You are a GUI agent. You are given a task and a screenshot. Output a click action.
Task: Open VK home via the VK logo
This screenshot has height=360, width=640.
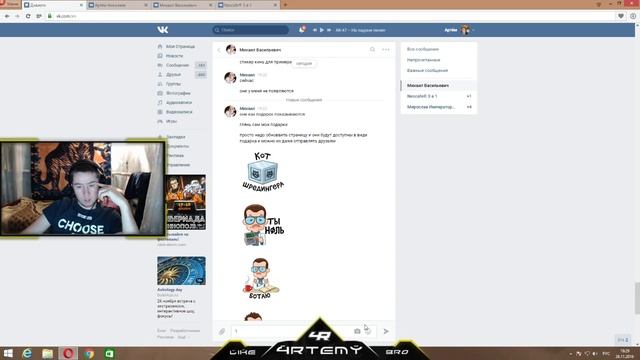162,30
